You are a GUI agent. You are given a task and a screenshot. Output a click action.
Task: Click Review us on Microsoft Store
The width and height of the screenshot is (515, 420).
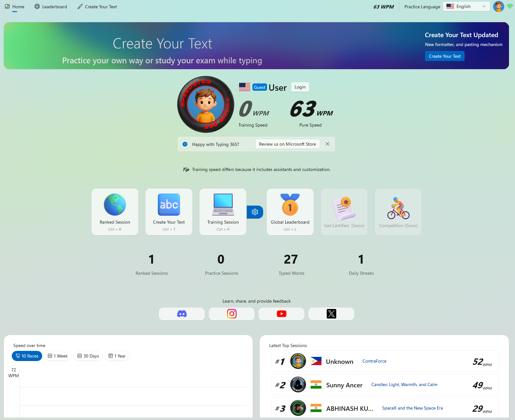pyautogui.click(x=287, y=144)
